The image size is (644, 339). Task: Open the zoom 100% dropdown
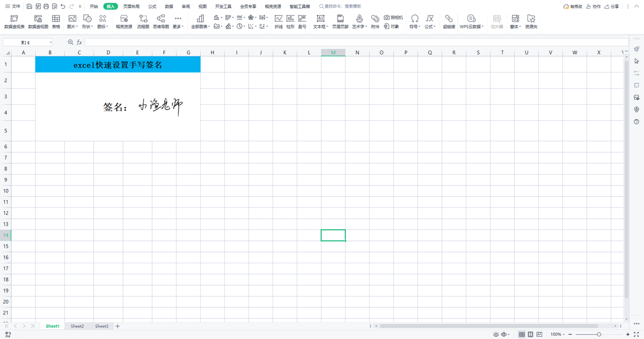tap(557, 334)
